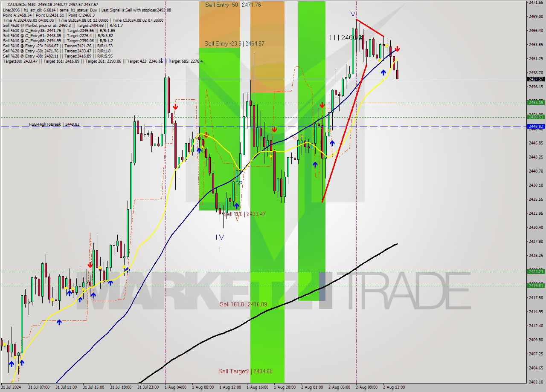Image resolution: width=546 pixels, height=392 pixels.
Task: Select the 'FSB-HighToBreak | 2448.82' label
Action: point(54,124)
